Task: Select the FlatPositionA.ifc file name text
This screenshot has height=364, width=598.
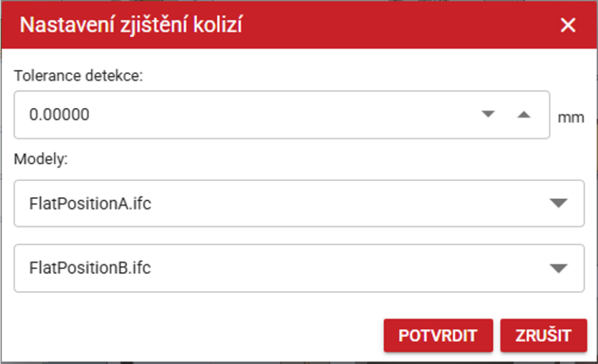Action: point(90,204)
